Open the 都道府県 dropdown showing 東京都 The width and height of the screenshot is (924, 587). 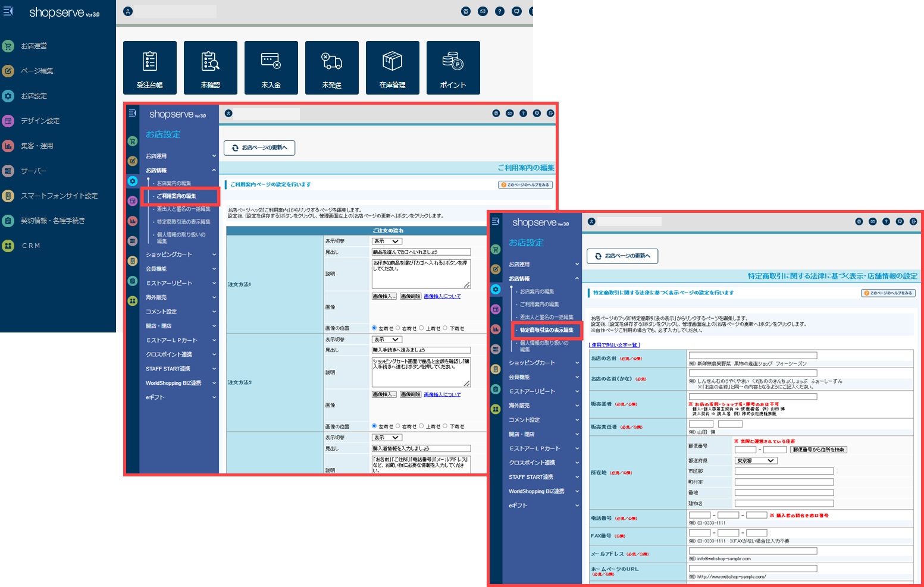756,460
